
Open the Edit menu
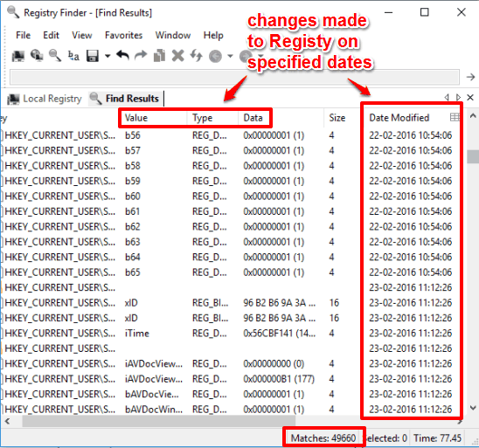(x=51, y=36)
